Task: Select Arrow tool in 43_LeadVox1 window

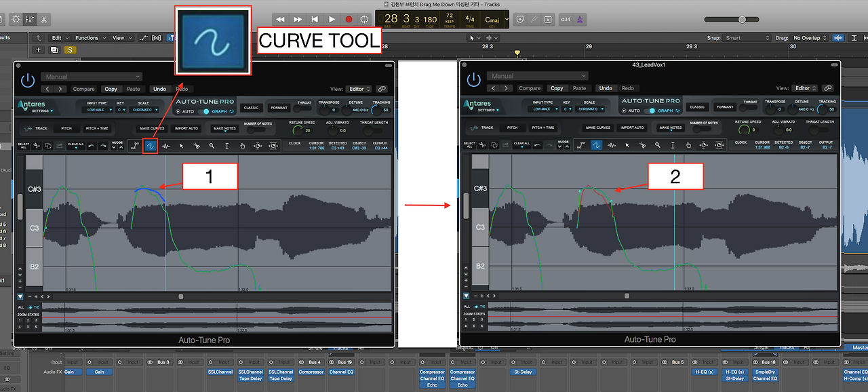Action: coord(627,144)
